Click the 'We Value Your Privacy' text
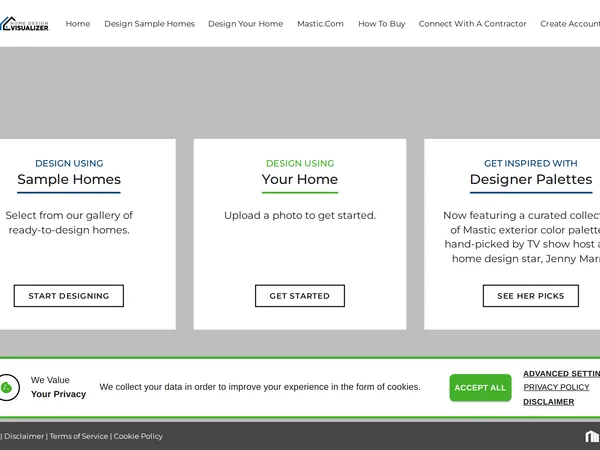This screenshot has height=450, width=600. pyautogui.click(x=58, y=387)
